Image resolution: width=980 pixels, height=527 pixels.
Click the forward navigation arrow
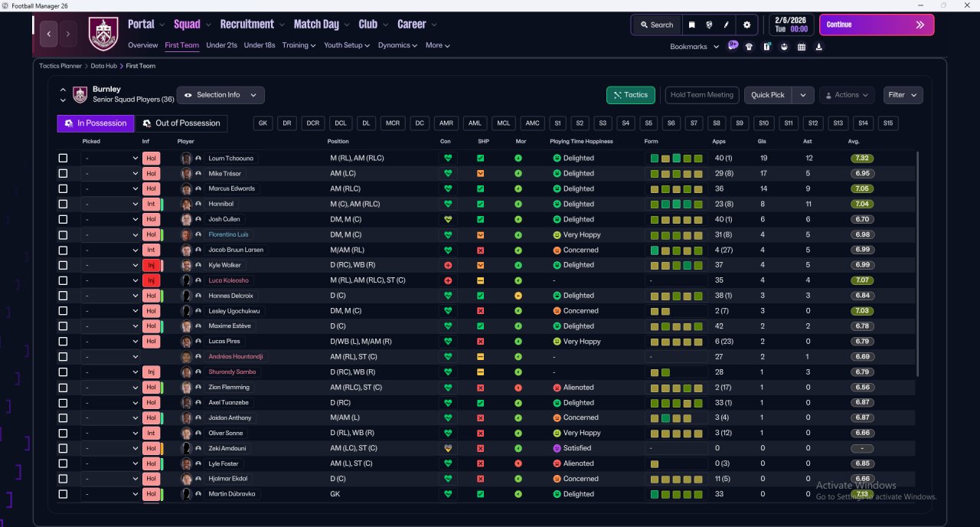pos(68,34)
